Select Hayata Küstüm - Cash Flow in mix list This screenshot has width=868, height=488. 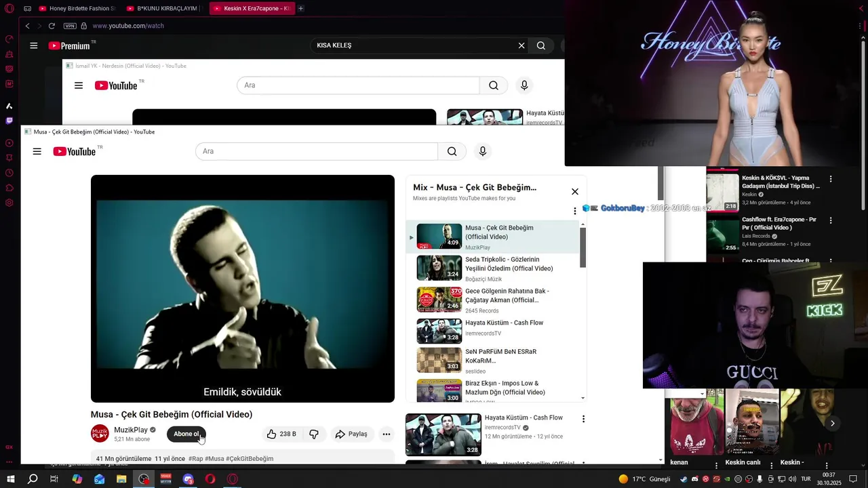click(x=494, y=331)
